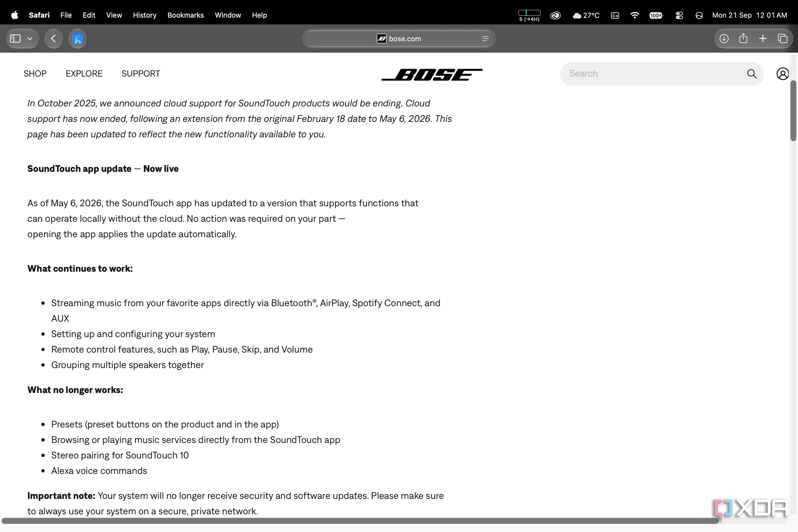Open the Apple menu

point(15,15)
